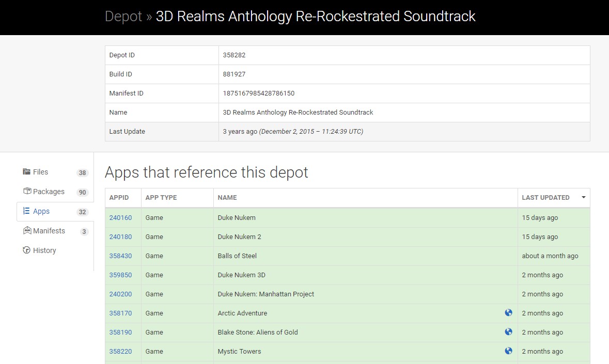Click the App Type column header
609x364 pixels.
click(161, 197)
